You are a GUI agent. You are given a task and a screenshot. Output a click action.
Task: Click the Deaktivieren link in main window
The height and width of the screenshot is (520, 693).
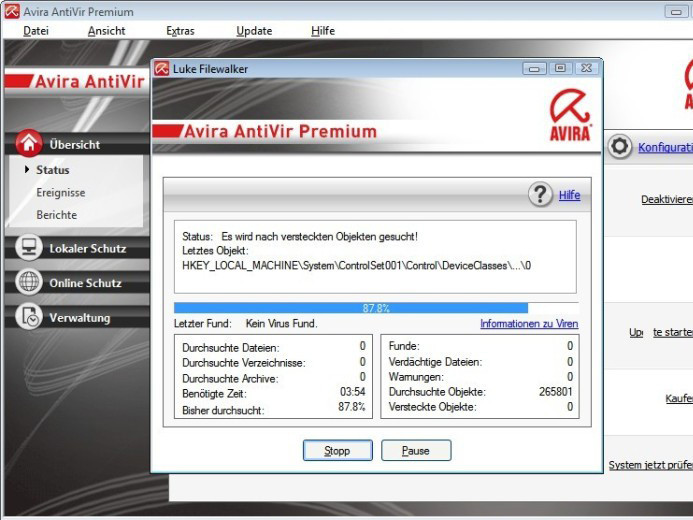(x=667, y=199)
